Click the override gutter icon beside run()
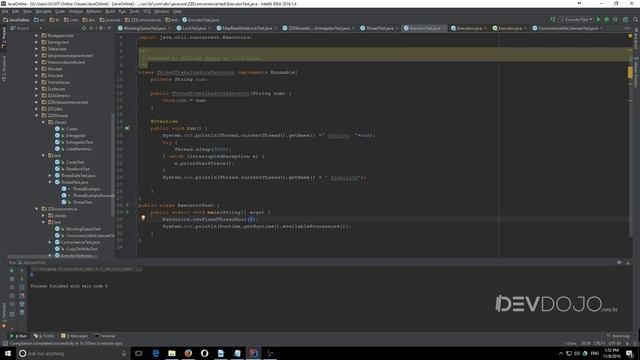 click(x=127, y=128)
